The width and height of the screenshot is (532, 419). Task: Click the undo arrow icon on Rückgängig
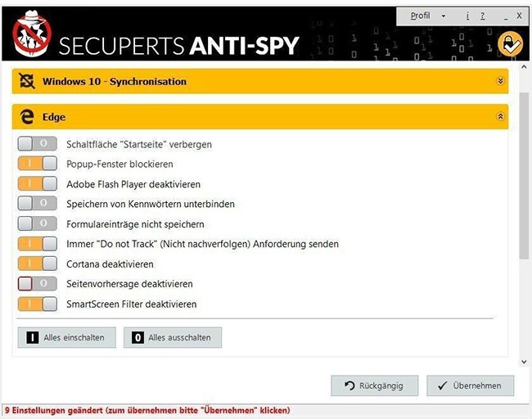pyautogui.click(x=349, y=385)
